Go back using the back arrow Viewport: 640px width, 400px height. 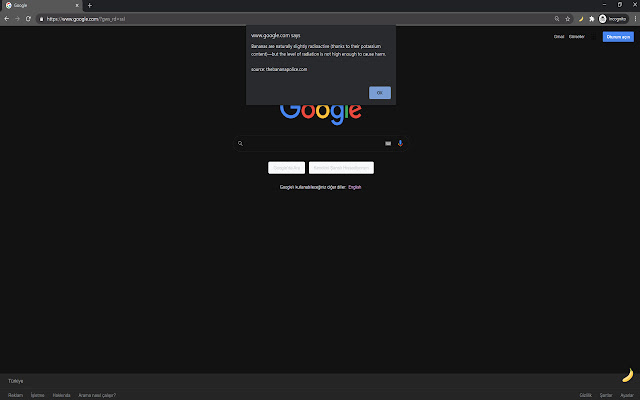click(7, 19)
